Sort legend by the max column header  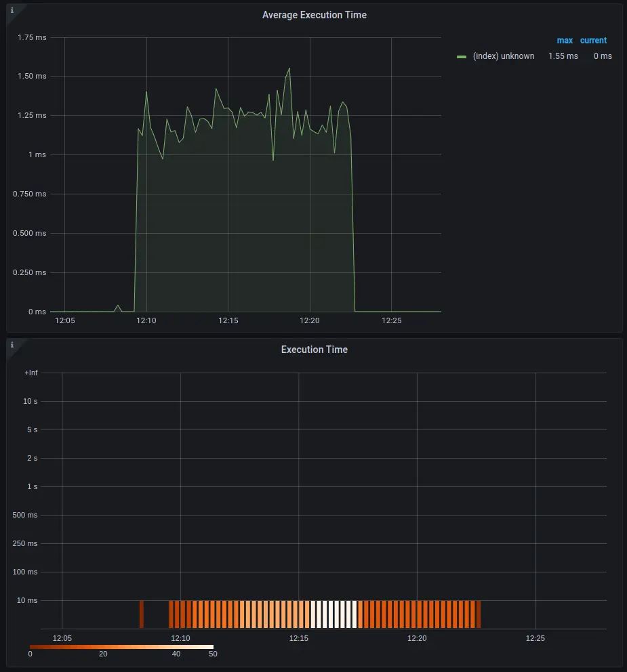[564, 41]
